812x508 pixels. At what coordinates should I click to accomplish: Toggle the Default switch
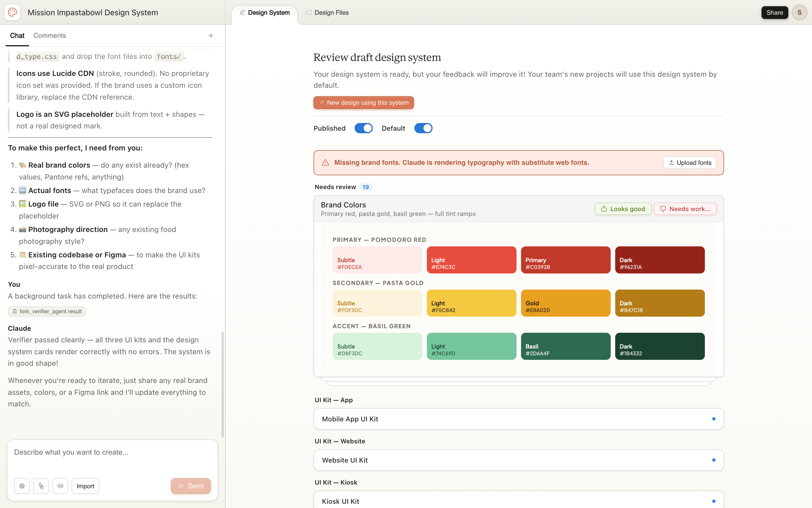(423, 128)
